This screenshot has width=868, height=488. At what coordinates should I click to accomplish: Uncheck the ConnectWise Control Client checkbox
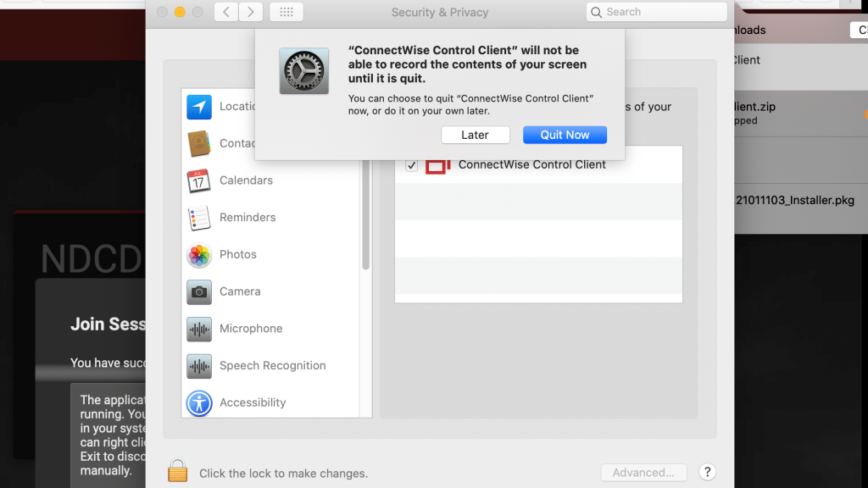coord(412,165)
